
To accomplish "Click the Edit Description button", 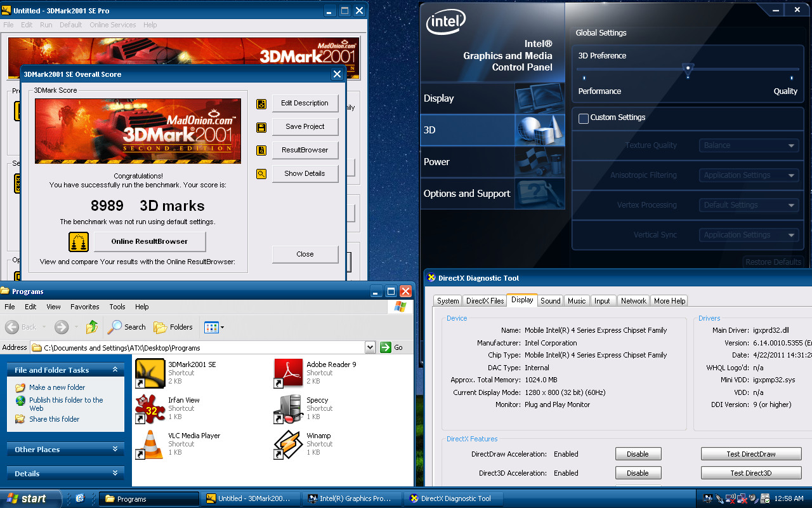I will coord(305,103).
